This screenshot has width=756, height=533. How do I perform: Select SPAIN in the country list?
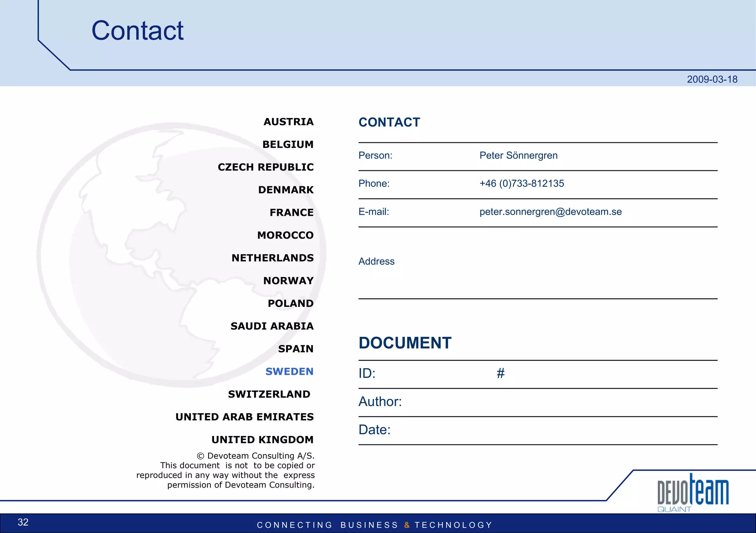[x=296, y=349]
